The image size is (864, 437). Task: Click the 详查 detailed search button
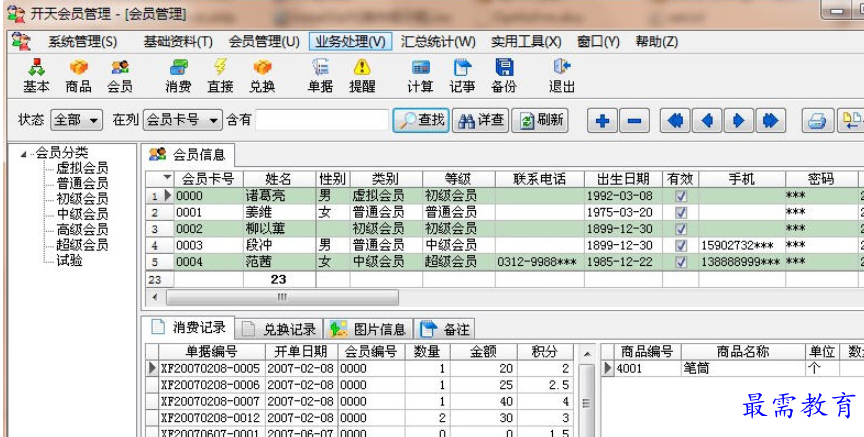480,120
